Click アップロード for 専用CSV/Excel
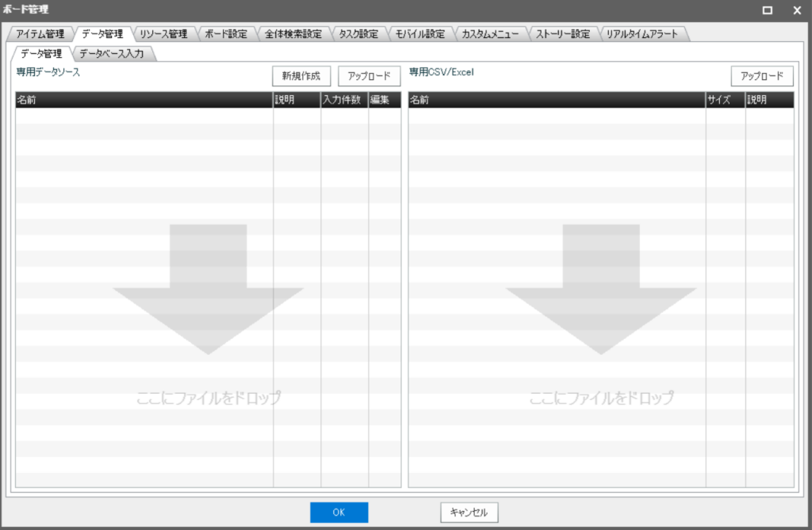The width and height of the screenshot is (812, 530). 761,76
